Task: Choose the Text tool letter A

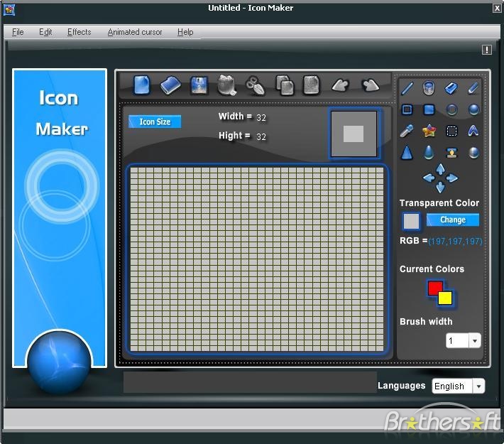Action: point(473,131)
